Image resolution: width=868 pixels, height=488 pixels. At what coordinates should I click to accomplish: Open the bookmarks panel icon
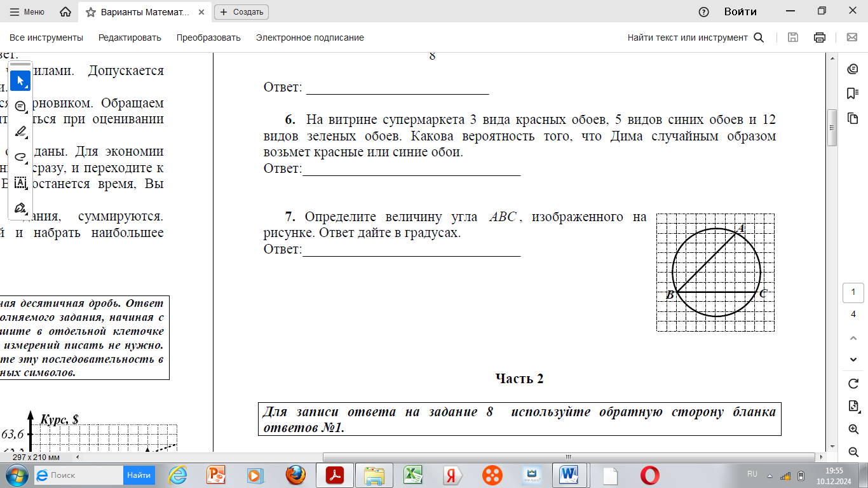click(x=853, y=93)
